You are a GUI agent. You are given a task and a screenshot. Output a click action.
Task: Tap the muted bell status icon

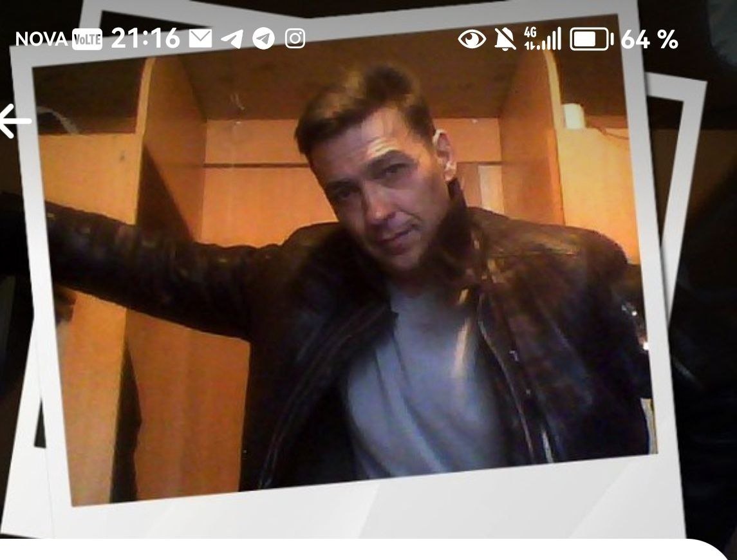coord(505,39)
